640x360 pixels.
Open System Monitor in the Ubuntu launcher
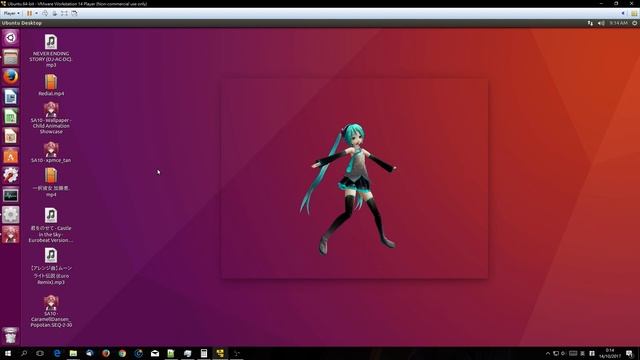point(11,195)
